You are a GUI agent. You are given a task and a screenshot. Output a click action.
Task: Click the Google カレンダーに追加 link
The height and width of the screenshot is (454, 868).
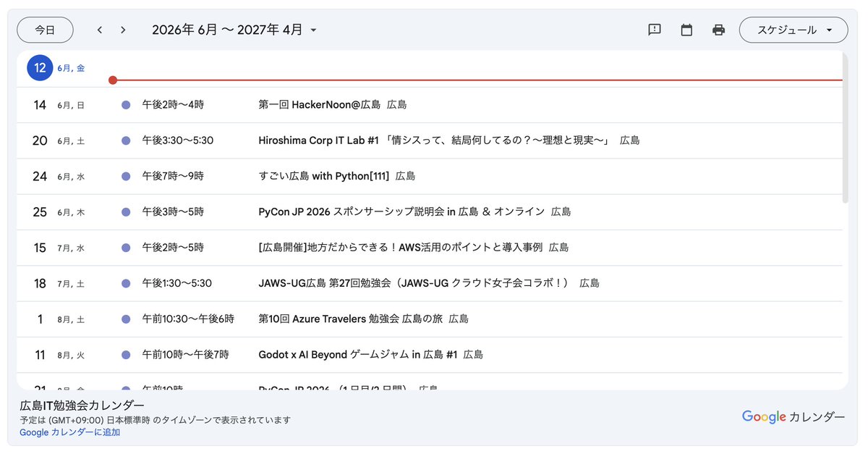coord(70,432)
